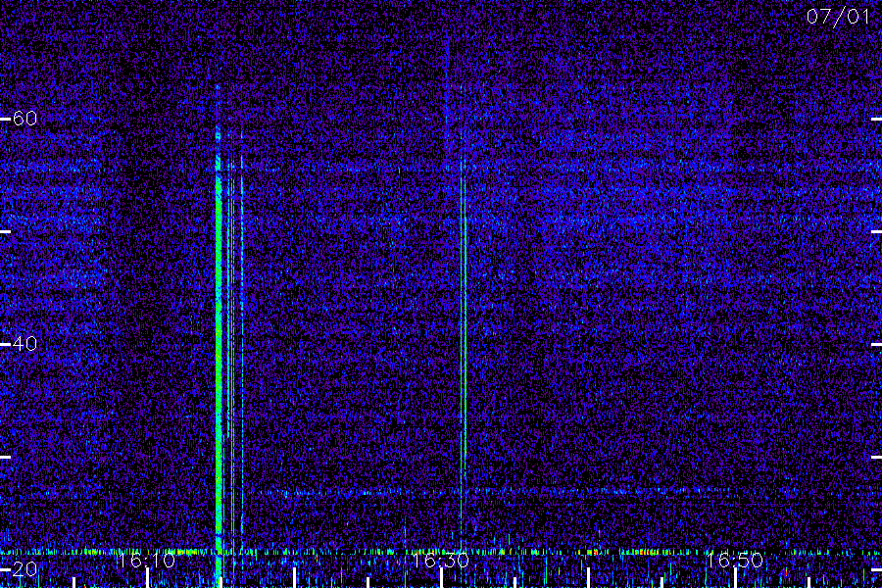Click the 16:30 time axis label
The height and width of the screenshot is (588, 882).
440,560
